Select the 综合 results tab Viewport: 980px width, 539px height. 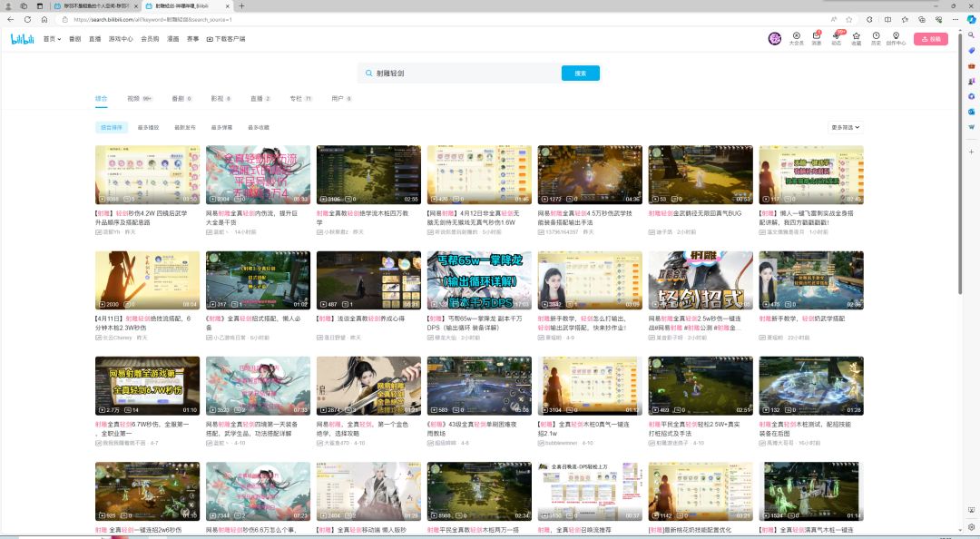pyautogui.click(x=102, y=98)
